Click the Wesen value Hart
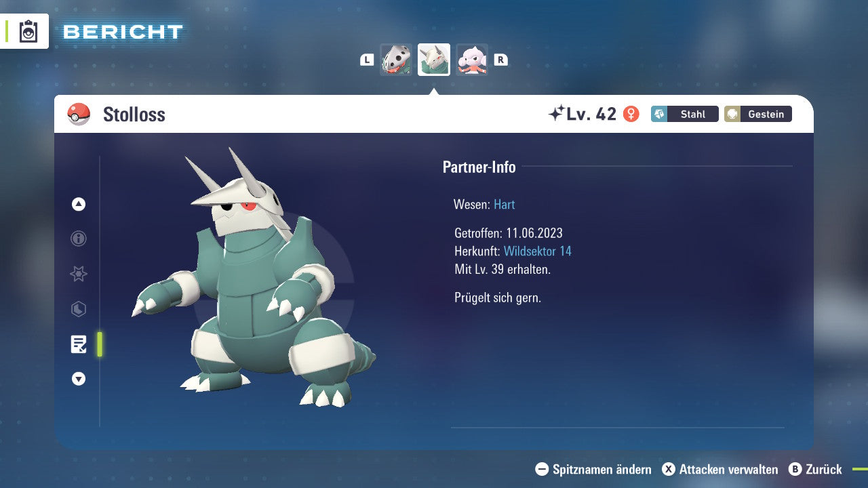 point(505,205)
